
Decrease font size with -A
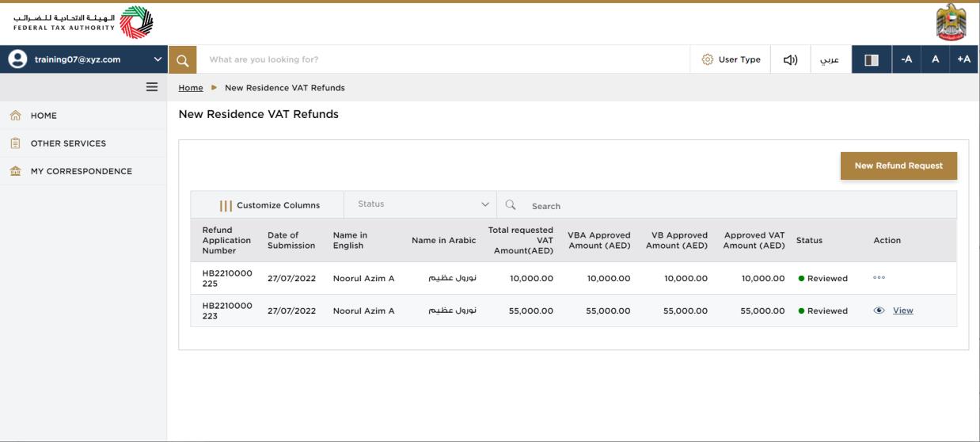906,59
